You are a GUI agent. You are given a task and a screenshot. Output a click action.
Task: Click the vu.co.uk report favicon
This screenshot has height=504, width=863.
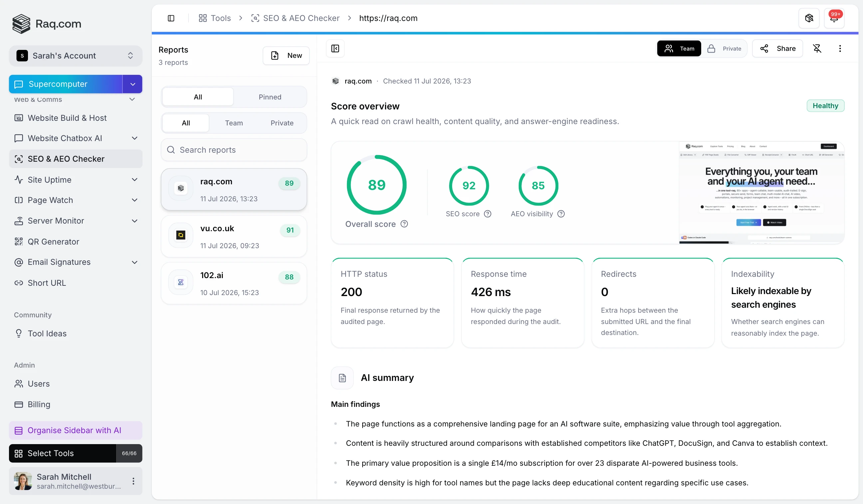pos(180,235)
